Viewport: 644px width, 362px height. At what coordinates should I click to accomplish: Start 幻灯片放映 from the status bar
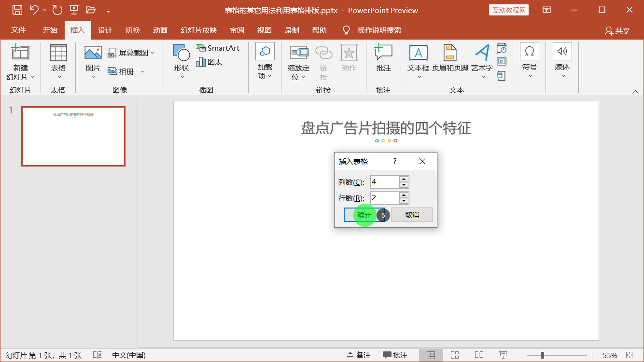tap(503, 355)
